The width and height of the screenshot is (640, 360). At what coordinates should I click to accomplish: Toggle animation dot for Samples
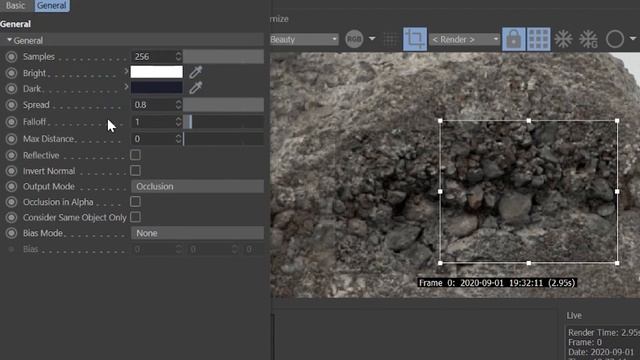tap(11, 57)
